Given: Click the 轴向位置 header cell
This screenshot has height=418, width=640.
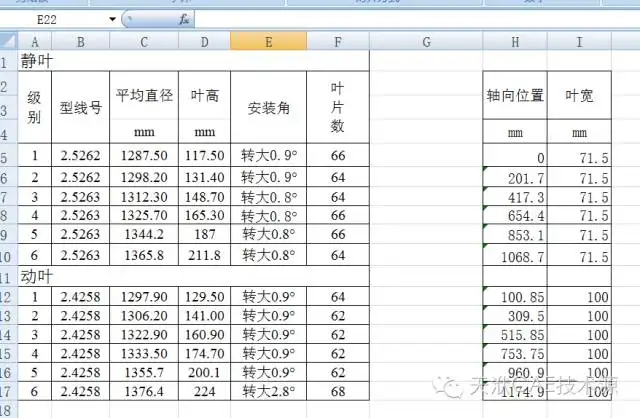Looking at the screenshot, I should point(515,96).
